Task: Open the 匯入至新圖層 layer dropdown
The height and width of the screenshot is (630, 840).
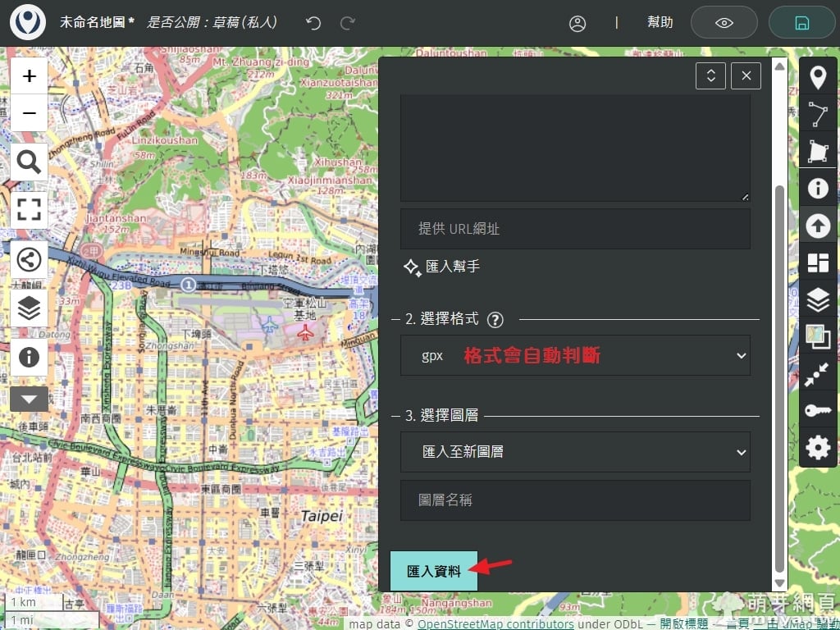Action: tap(575, 452)
